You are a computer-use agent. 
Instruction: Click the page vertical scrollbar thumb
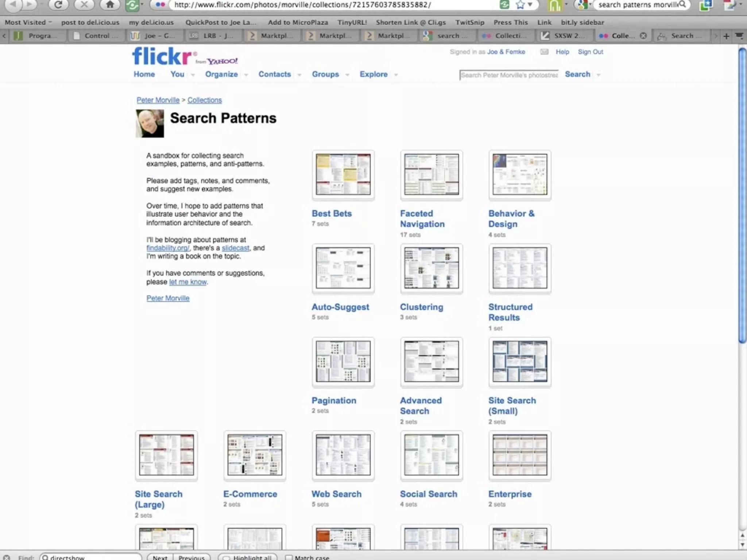(742, 195)
